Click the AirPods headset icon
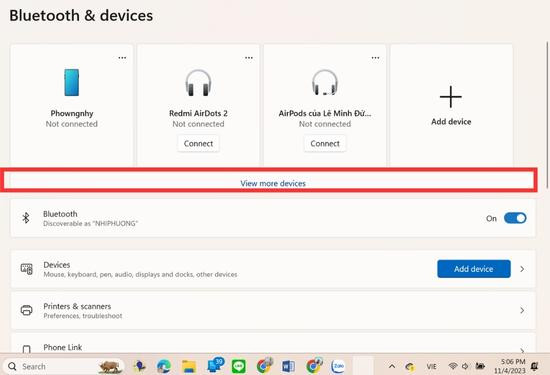The width and height of the screenshot is (550, 375). (x=325, y=83)
